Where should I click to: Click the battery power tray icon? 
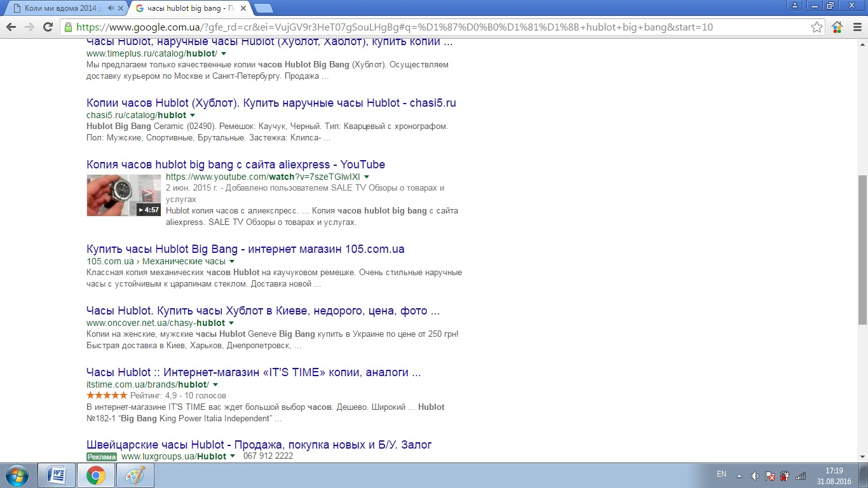coord(785,476)
